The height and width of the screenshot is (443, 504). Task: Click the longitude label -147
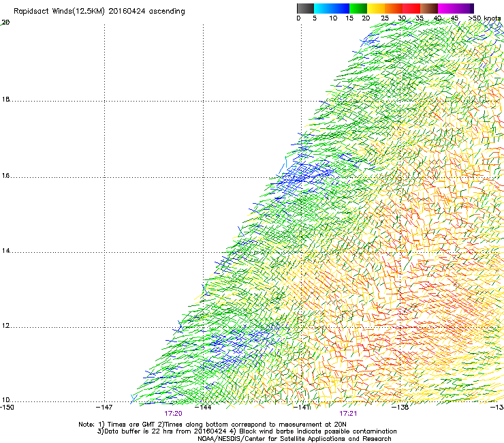click(x=104, y=408)
